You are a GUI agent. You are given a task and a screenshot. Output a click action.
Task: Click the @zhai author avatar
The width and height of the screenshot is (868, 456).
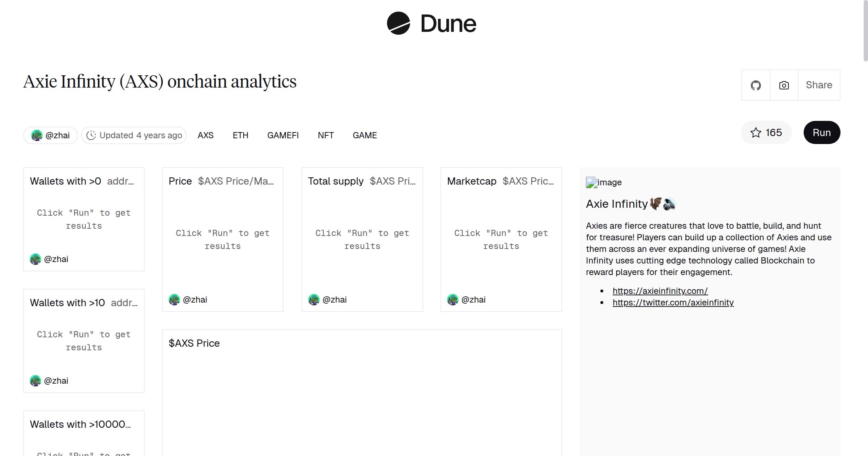tap(37, 135)
